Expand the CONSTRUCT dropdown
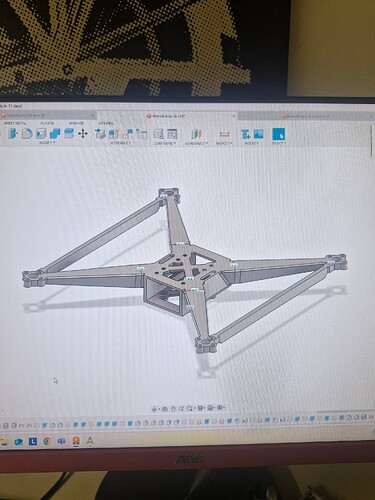The width and height of the screenshot is (375, 500). [x=197, y=143]
